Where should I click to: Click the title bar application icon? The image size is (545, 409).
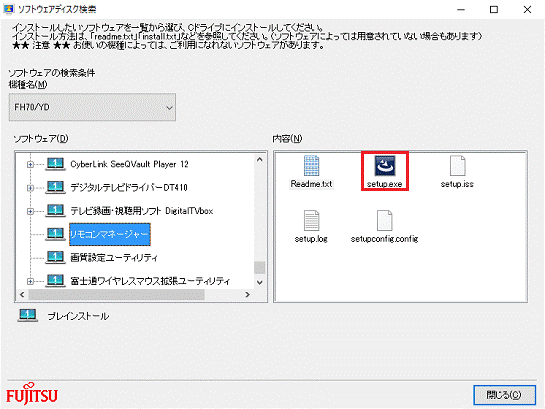click(x=9, y=9)
